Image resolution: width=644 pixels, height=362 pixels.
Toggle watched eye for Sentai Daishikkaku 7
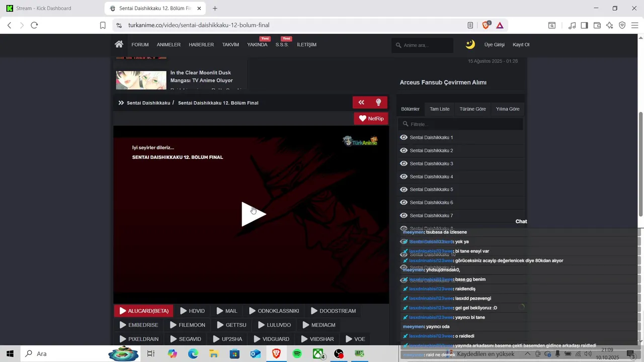tap(404, 216)
